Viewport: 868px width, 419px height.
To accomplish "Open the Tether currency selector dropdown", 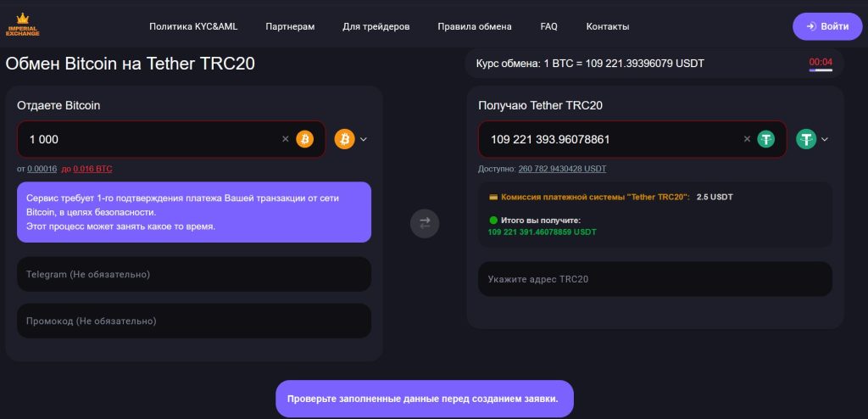I will click(814, 139).
